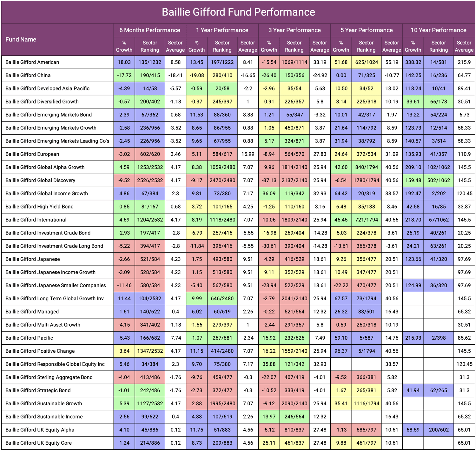
Task: Click the 3 Year Performance header
Action: point(294,30)
